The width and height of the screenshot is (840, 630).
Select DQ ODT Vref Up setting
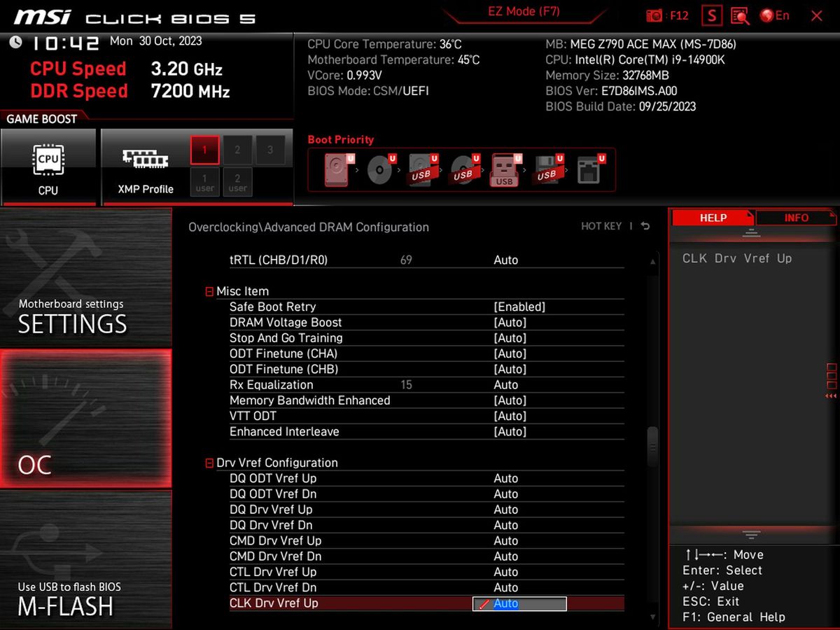426,479
